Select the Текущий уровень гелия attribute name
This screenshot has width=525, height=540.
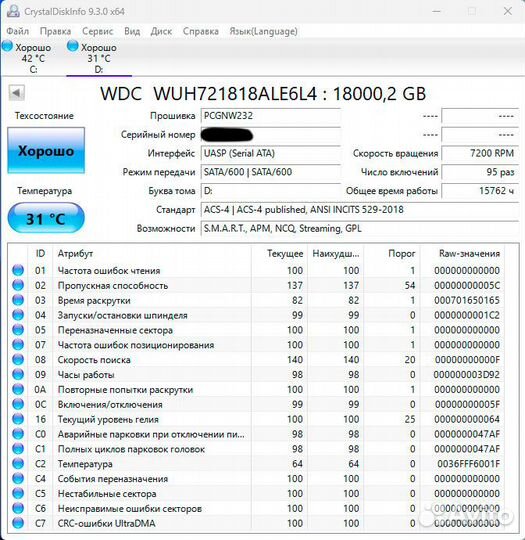coord(108,419)
